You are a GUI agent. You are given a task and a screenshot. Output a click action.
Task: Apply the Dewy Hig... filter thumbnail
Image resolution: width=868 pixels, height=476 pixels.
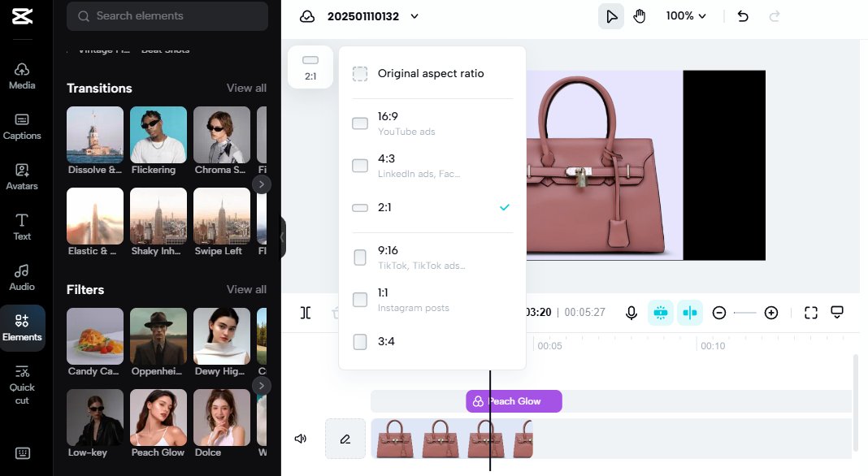[222, 336]
